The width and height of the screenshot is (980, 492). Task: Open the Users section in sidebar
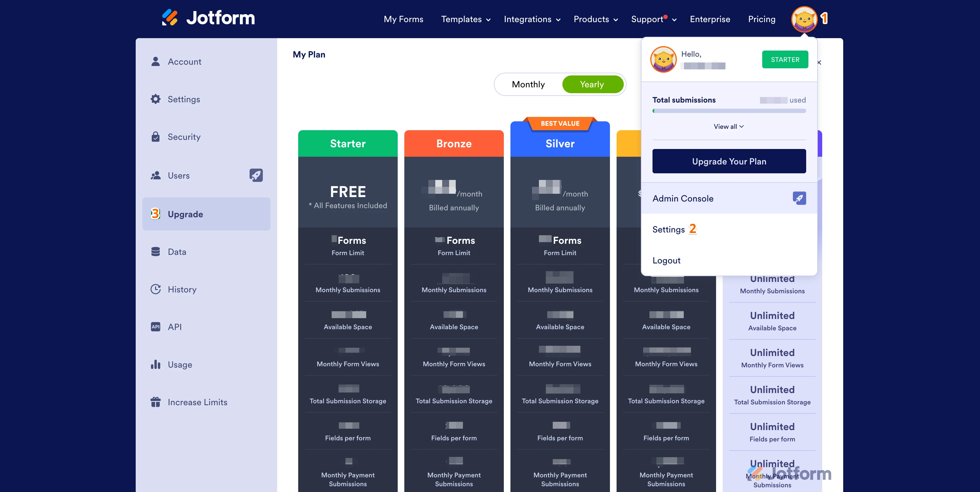point(206,176)
